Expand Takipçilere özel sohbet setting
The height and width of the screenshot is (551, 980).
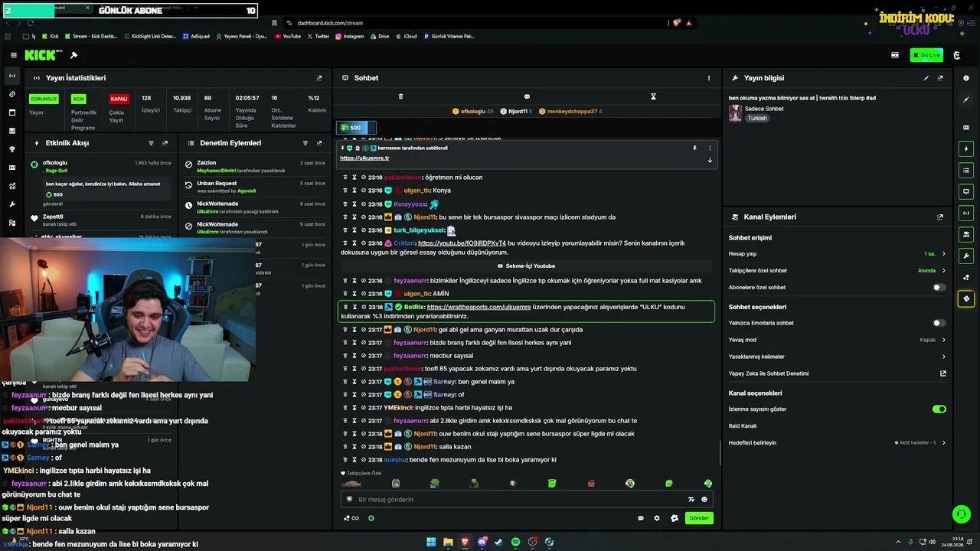[838, 271]
